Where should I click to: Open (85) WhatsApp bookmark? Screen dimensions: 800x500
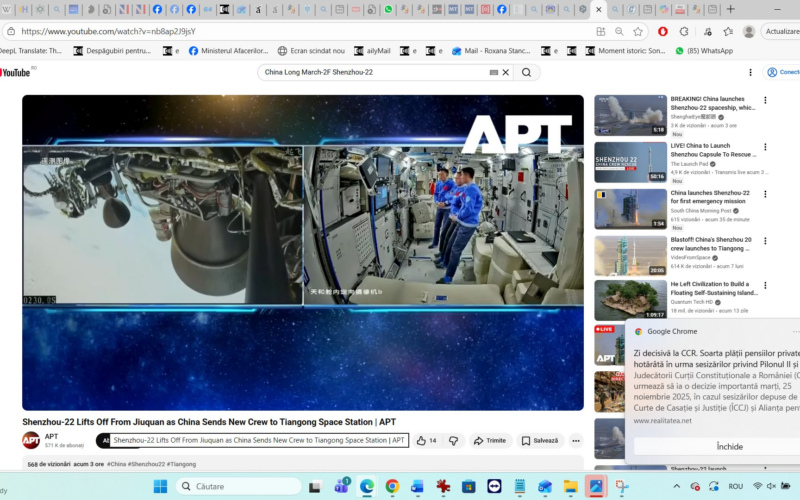[704, 51]
